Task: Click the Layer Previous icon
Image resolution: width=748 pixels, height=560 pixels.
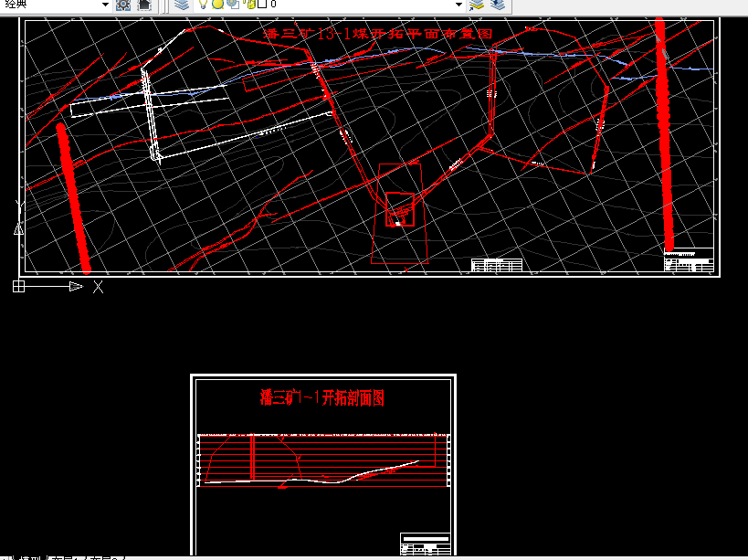Action: click(x=498, y=5)
